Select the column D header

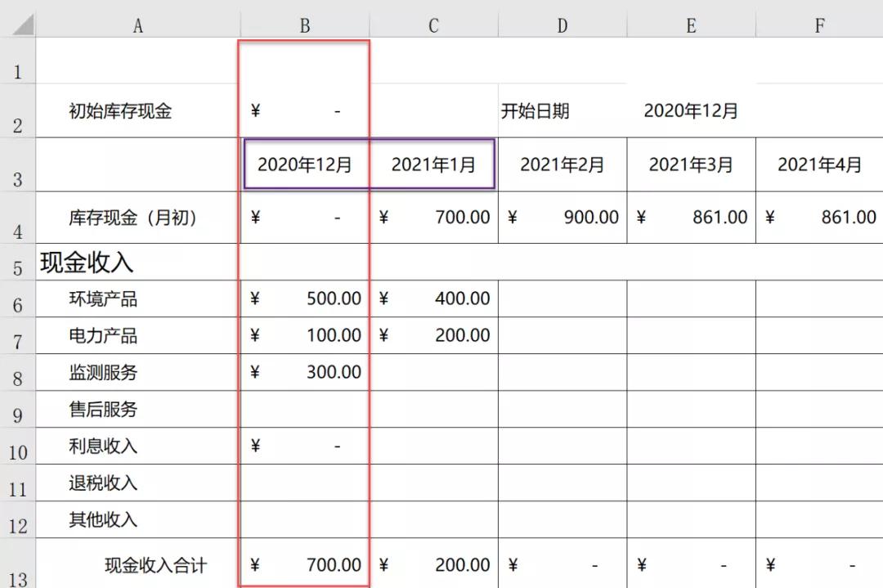click(x=562, y=26)
